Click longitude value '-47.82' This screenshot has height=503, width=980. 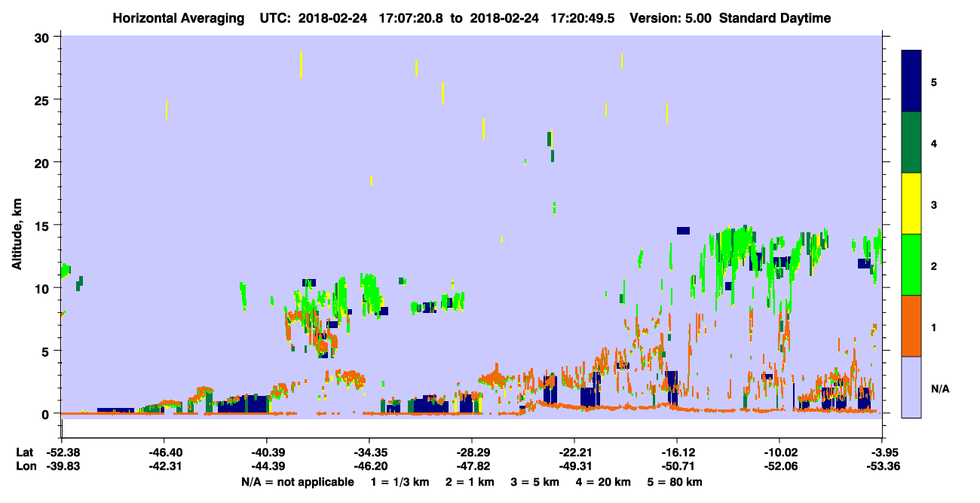(x=471, y=466)
